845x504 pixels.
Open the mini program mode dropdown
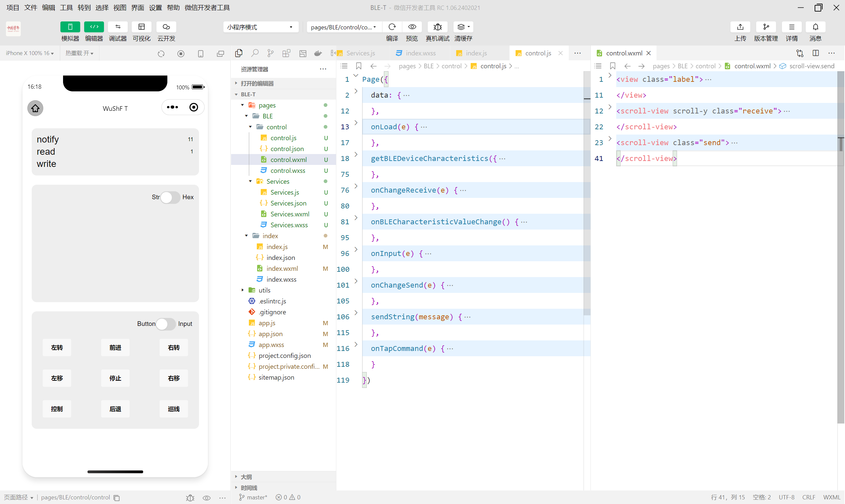pos(261,27)
